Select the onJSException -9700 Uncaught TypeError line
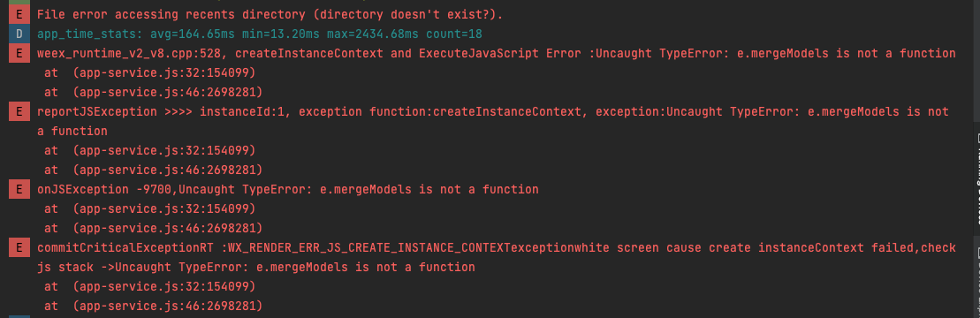Screen dimensions: 980x318 pyautogui.click(x=287, y=189)
